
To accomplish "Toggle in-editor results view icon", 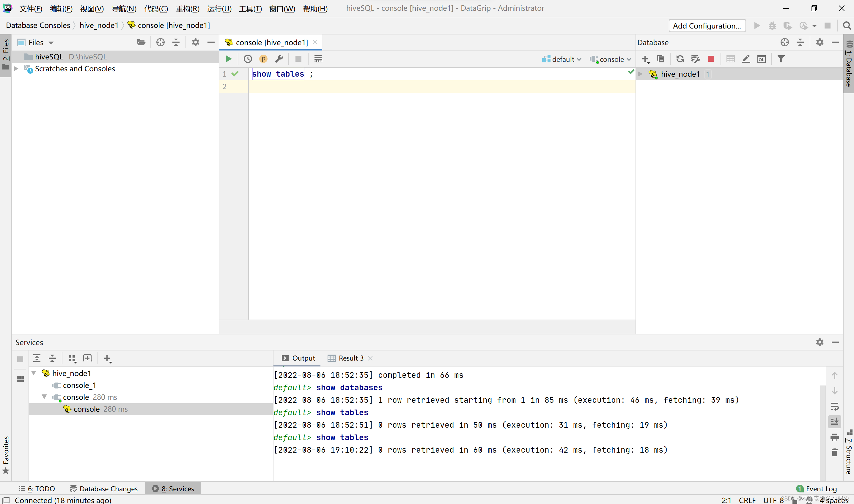I will point(318,59).
